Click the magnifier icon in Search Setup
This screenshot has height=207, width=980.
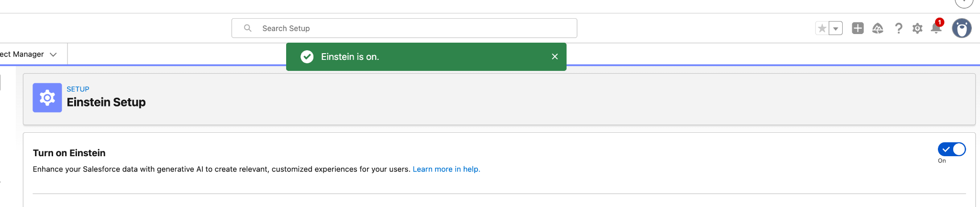248,28
